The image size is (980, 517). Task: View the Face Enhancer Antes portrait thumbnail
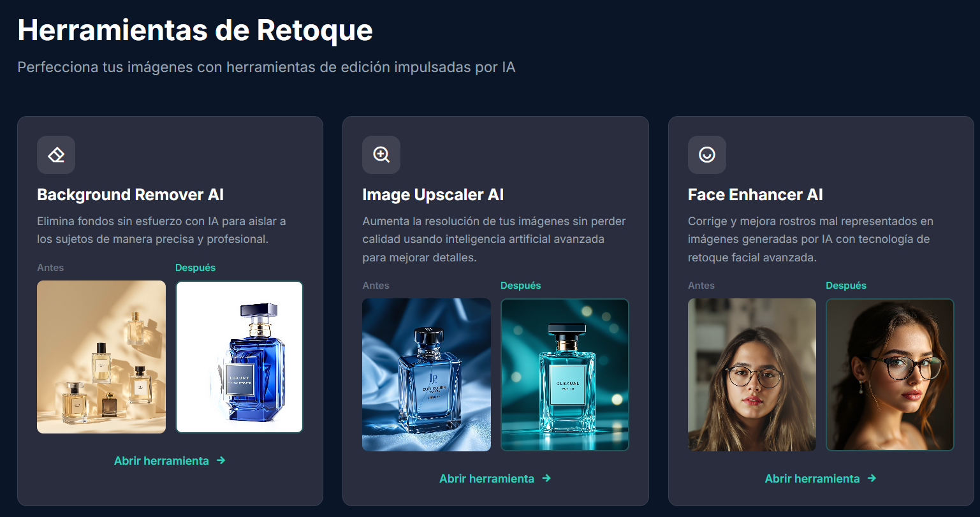pyautogui.click(x=752, y=375)
